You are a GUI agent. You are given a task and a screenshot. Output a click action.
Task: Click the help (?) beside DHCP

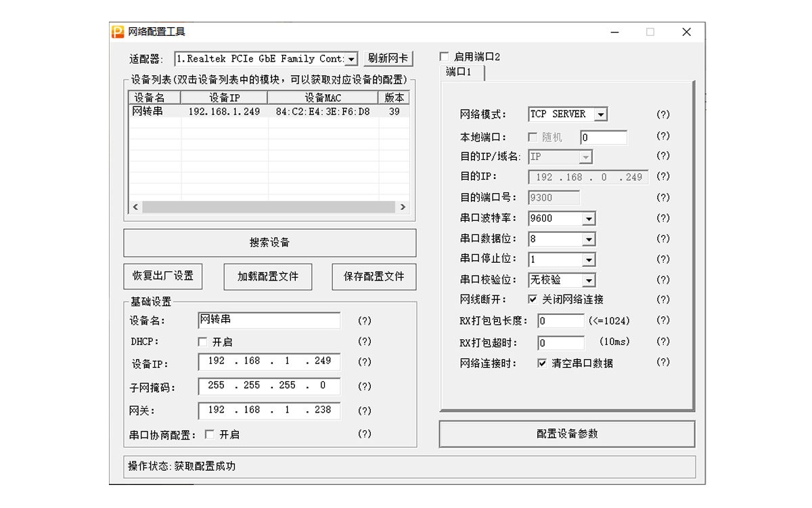pyautogui.click(x=365, y=341)
